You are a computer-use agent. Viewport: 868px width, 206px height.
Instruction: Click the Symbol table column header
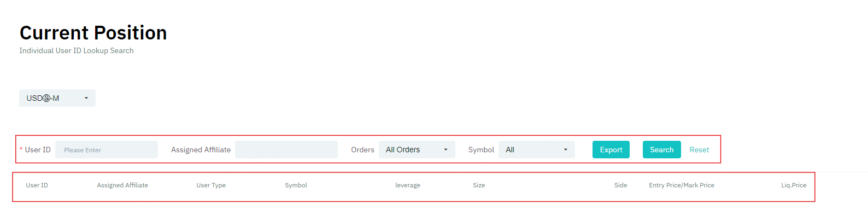[296, 185]
